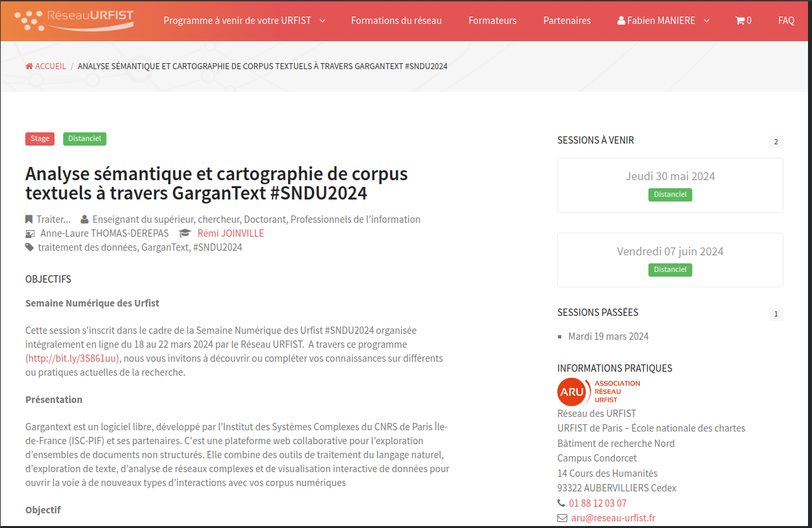Open Formations du réseau menu item

pyautogui.click(x=396, y=21)
